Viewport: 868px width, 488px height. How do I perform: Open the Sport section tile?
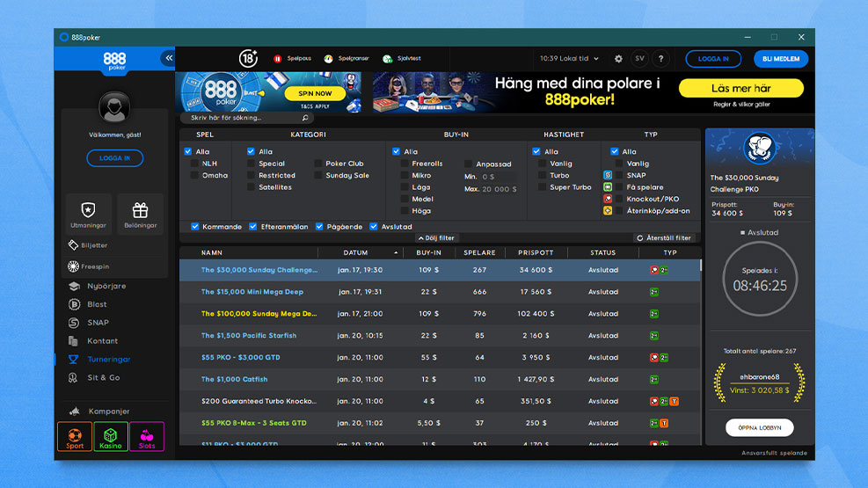pyautogui.click(x=75, y=436)
